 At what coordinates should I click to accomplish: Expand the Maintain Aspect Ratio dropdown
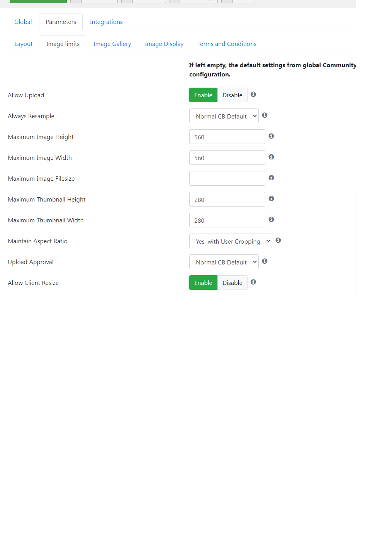coord(231,241)
